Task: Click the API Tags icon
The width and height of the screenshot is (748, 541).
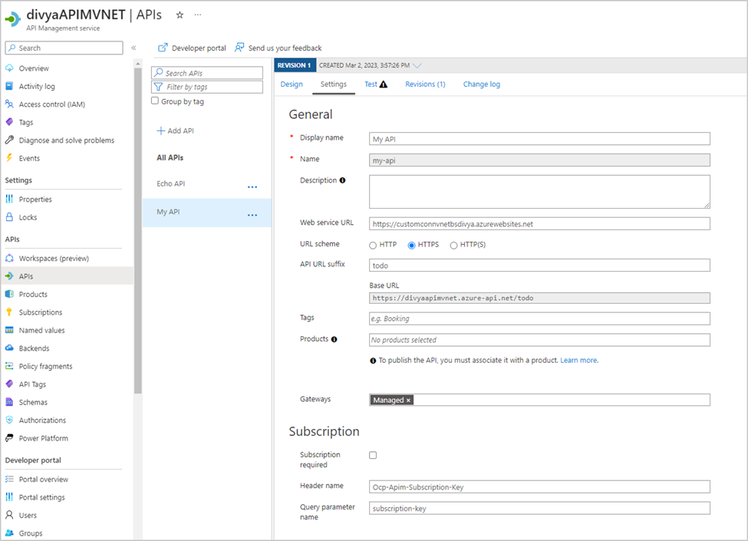Action: click(10, 384)
